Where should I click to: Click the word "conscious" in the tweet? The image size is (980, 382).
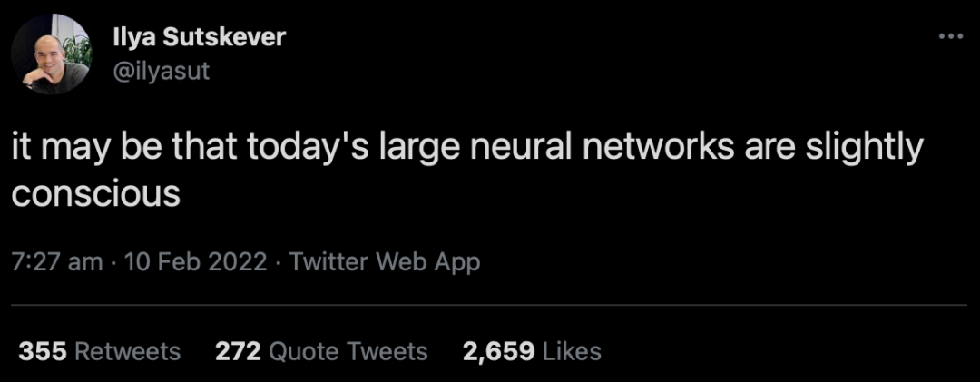[x=96, y=192]
